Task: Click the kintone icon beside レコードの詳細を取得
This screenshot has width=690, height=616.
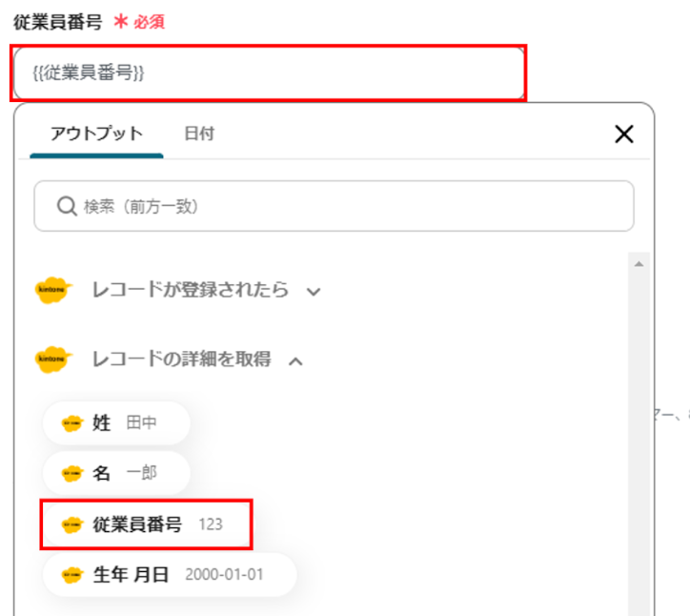Action: (53, 359)
